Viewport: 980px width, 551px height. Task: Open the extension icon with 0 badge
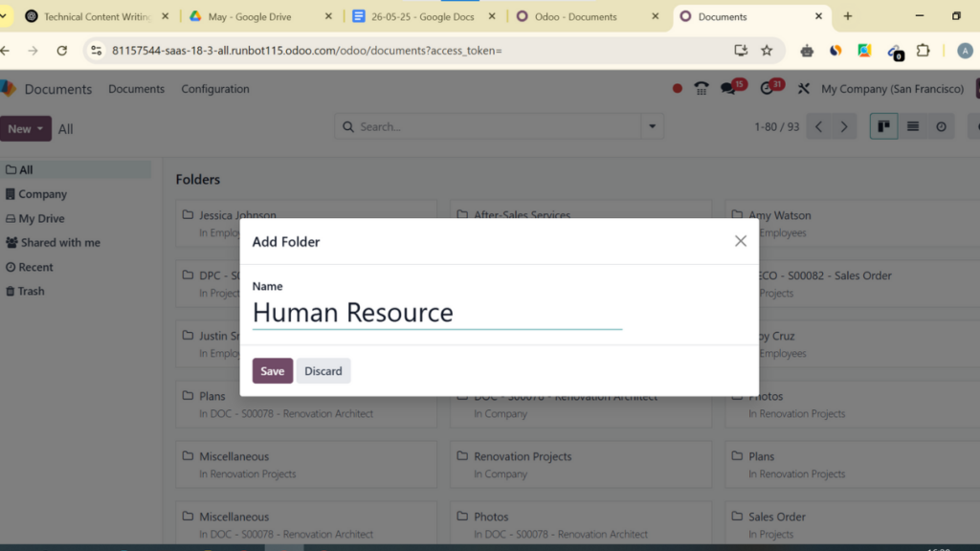coord(895,52)
